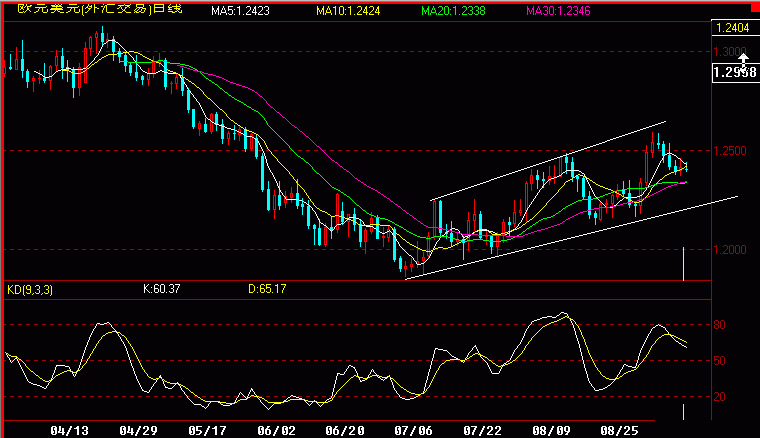Click the KD axis level 80

point(719,325)
